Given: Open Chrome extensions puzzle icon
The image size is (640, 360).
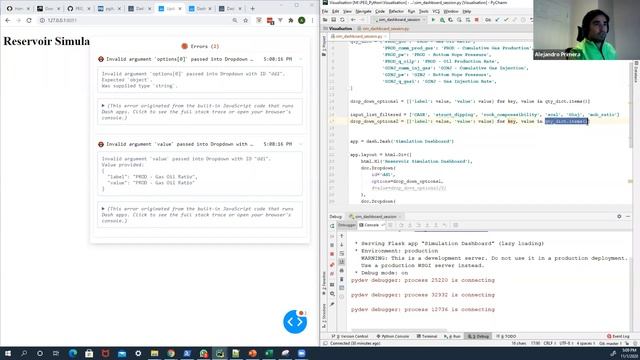Looking at the screenshot, I should [291, 20].
